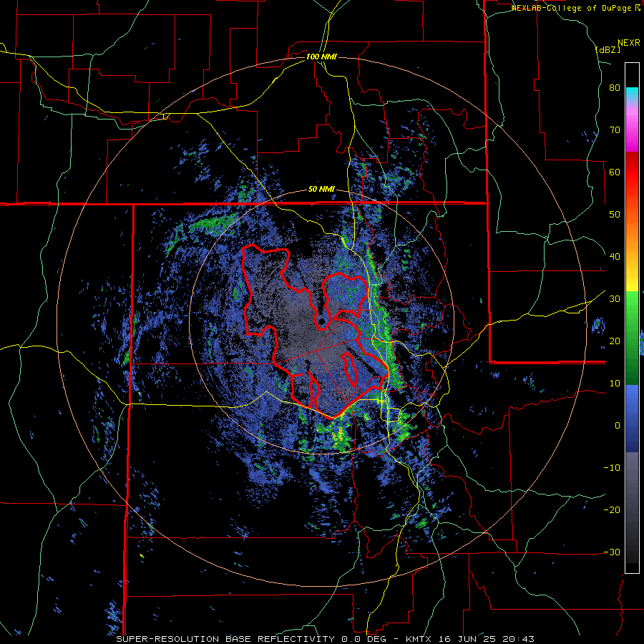This screenshot has width=644, height=644.
Task: Click the [dBZ] unit label
Action: point(608,49)
